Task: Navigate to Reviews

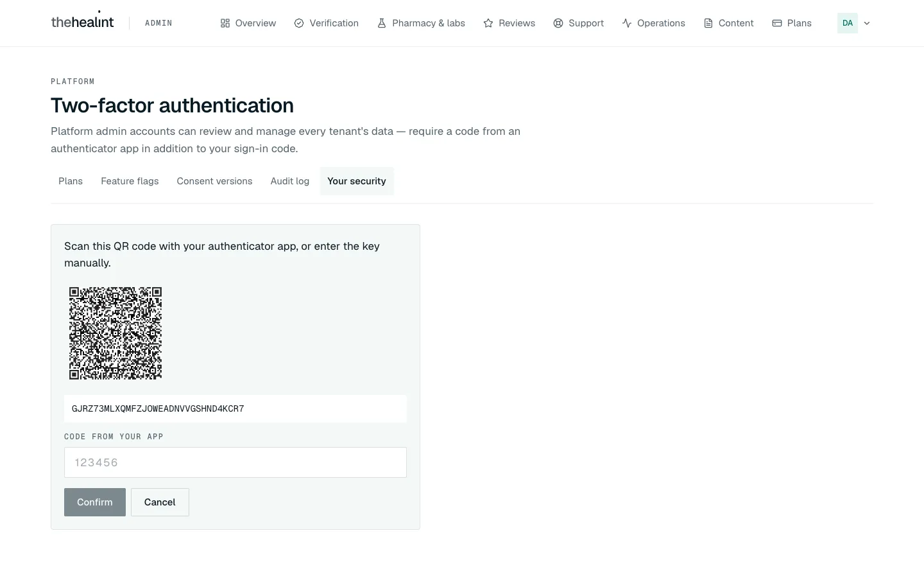Action: (509, 23)
